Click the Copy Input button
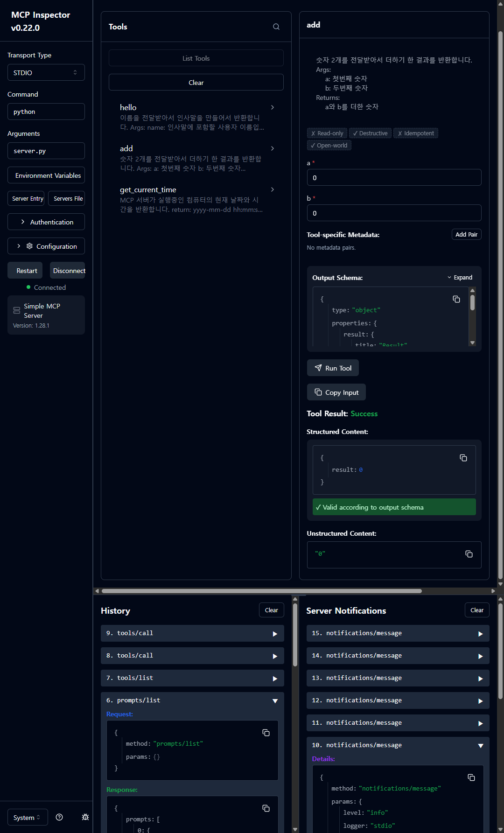 336,392
